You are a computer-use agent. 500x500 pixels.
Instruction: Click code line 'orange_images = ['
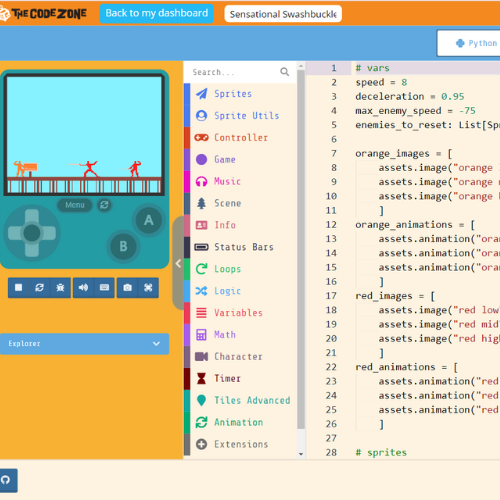[x=404, y=154]
